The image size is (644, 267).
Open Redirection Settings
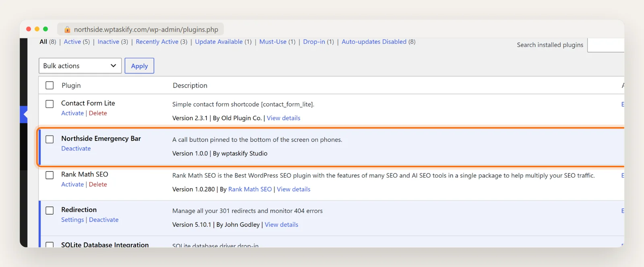point(72,220)
